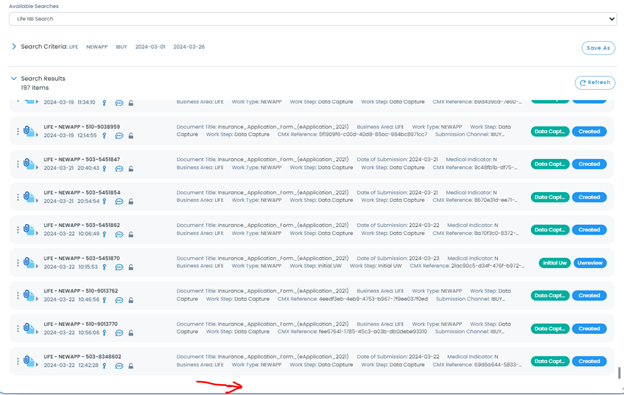
Task: Click the 2024-03-26 search criteria date
Action: click(x=189, y=47)
